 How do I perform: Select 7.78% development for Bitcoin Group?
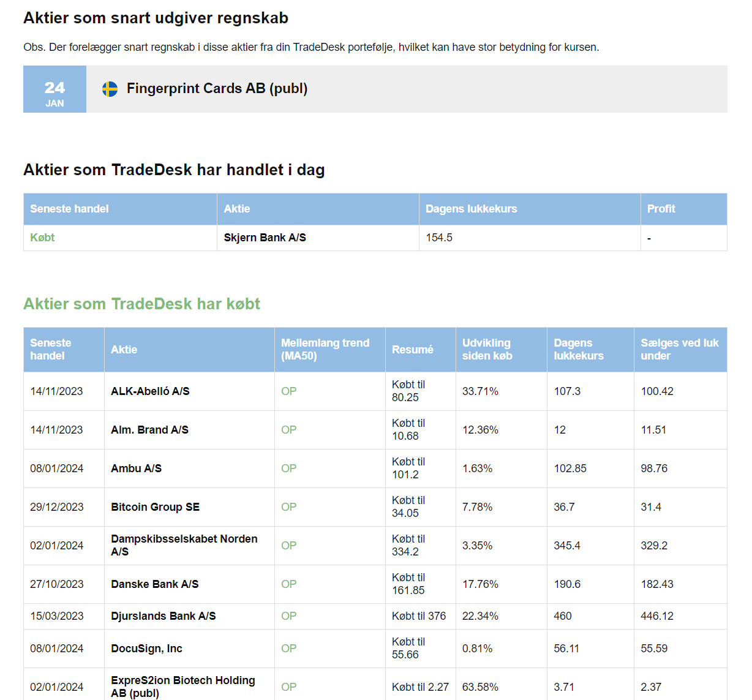[477, 507]
